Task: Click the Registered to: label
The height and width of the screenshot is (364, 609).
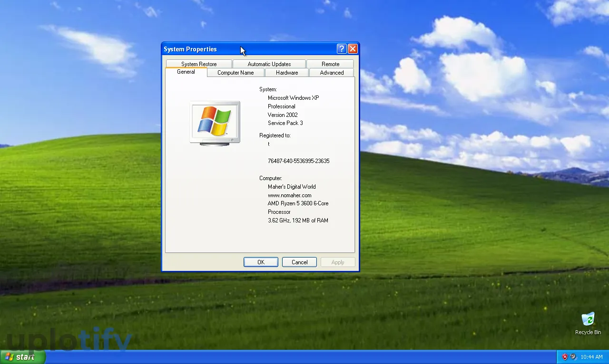Action: pos(275,135)
